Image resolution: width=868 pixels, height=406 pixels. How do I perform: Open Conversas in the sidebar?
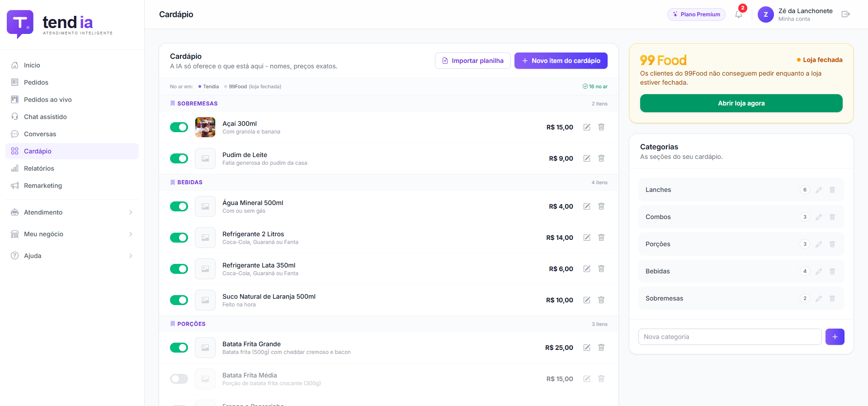tap(72, 134)
